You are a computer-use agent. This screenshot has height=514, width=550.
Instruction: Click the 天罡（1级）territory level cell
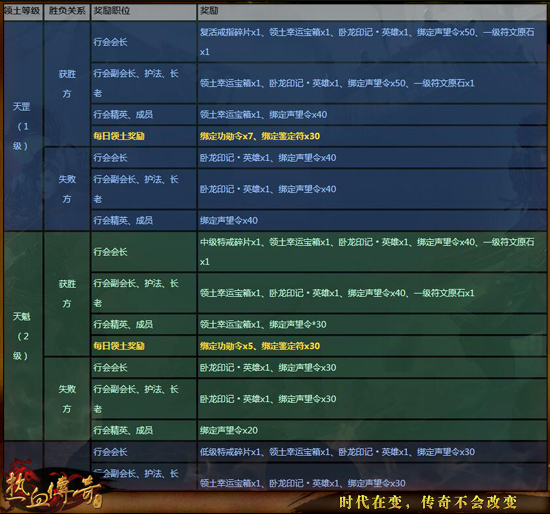(x=23, y=126)
